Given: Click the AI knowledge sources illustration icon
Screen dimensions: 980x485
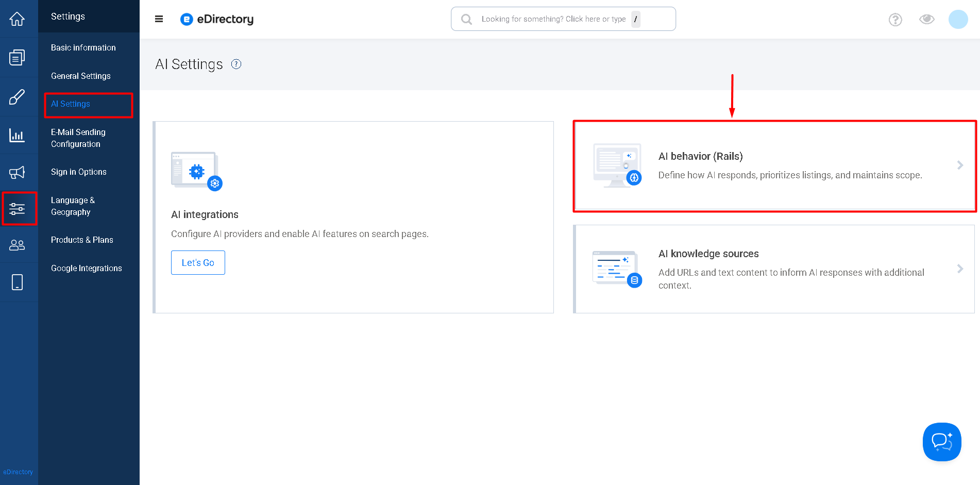Looking at the screenshot, I should [617, 269].
